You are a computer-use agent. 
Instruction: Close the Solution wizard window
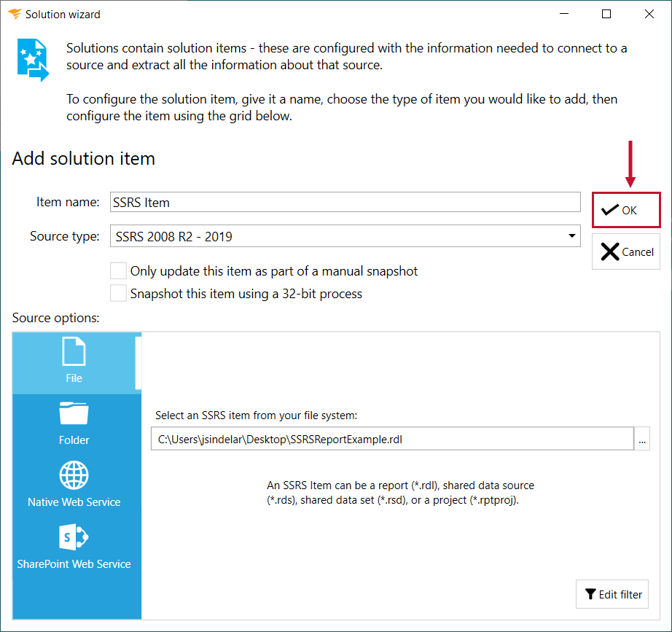tap(649, 14)
